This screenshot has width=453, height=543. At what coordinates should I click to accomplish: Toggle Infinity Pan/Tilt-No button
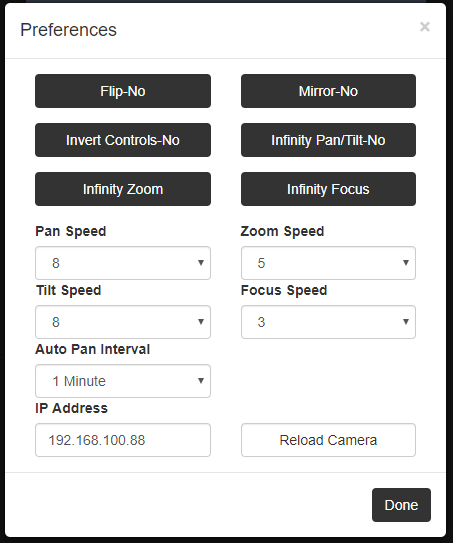(328, 140)
